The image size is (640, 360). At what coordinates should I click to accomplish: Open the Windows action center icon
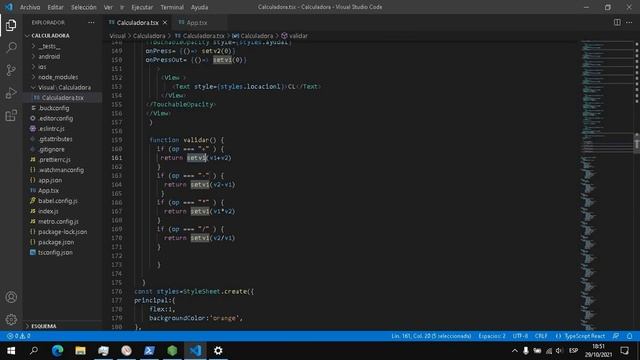coord(624,351)
